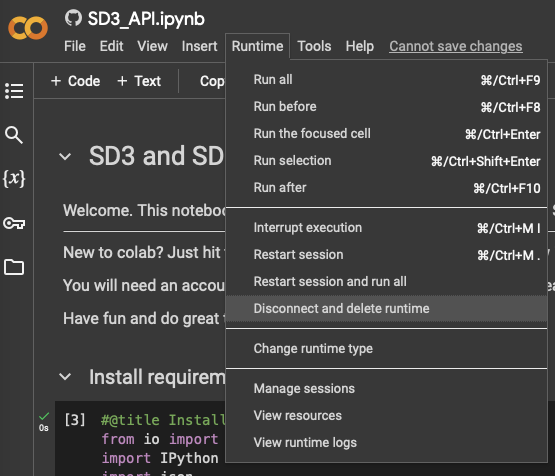Viewport: 555px width, 476px height.
Task: Click the 'import IPython' code line
Action: (x=160, y=458)
